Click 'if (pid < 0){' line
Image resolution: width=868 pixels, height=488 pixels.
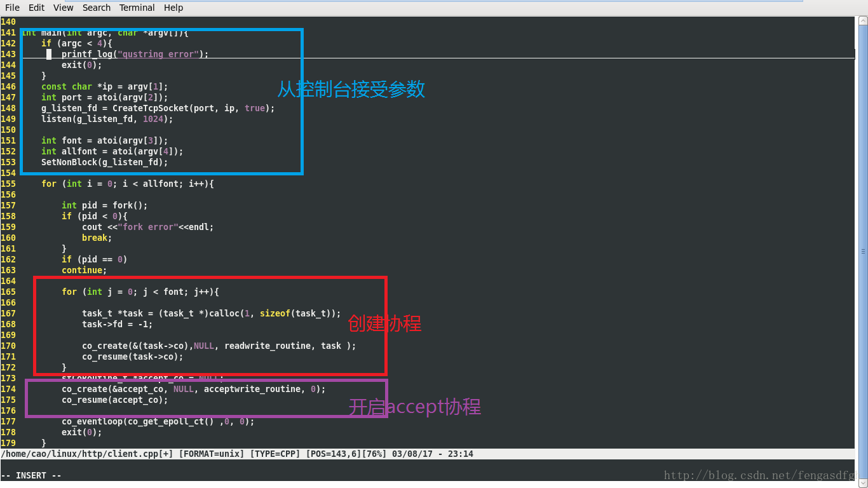coord(95,216)
